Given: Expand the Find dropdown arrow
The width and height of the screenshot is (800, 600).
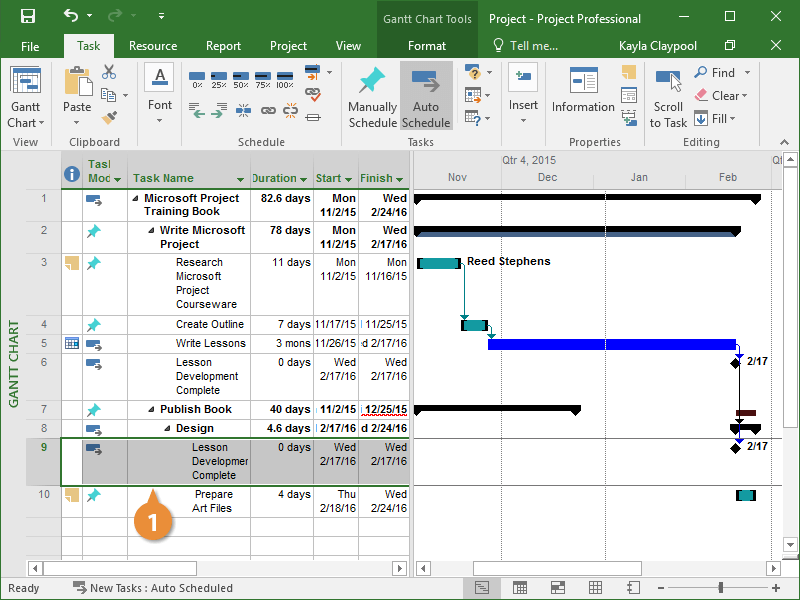Looking at the screenshot, I should (747, 73).
